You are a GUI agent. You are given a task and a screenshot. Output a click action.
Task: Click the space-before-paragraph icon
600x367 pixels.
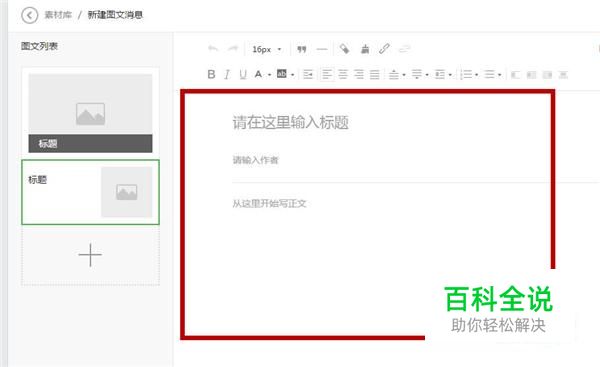coord(394,74)
